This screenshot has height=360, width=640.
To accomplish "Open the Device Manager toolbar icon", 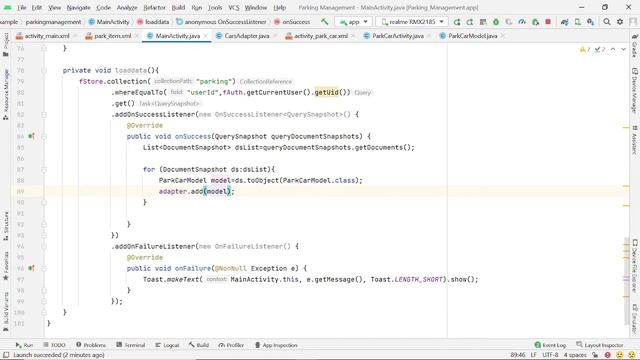I will coord(578,22).
